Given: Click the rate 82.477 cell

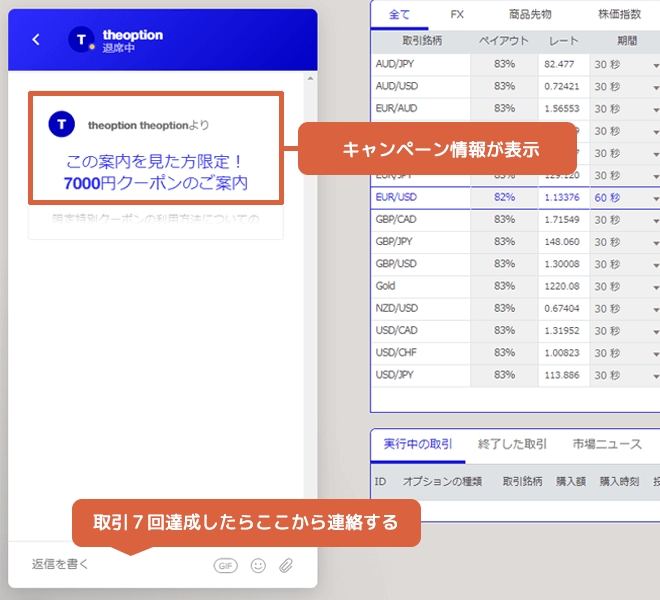Looking at the screenshot, I should [x=564, y=64].
